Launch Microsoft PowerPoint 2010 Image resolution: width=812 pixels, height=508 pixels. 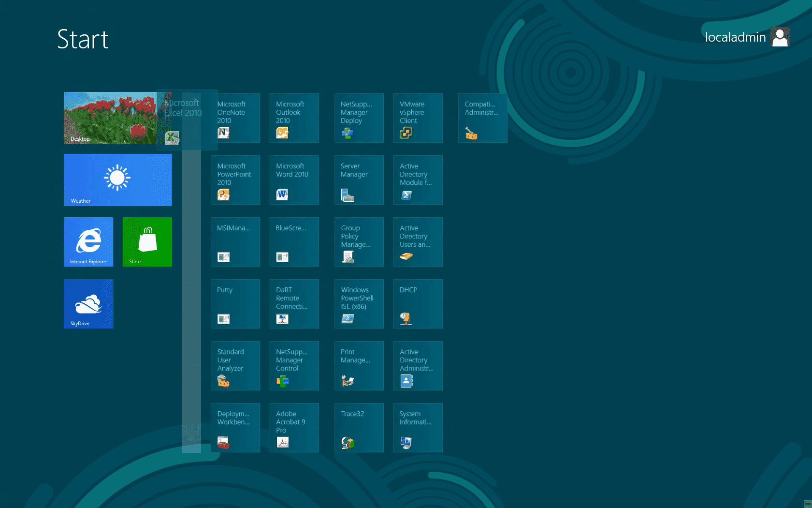[x=235, y=180]
